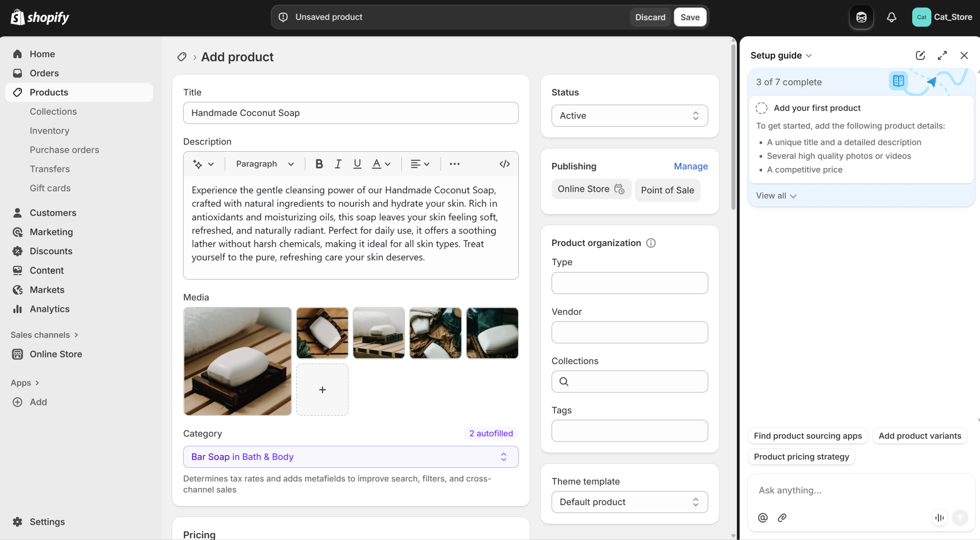Start a new chat in the setup guide panel
Image resolution: width=980 pixels, height=540 pixels.
pyautogui.click(x=920, y=55)
